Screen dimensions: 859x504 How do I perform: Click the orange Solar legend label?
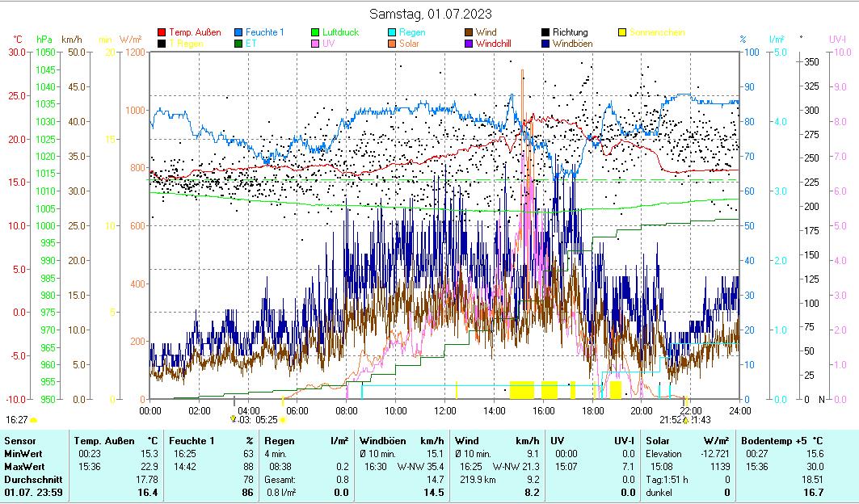click(x=410, y=44)
